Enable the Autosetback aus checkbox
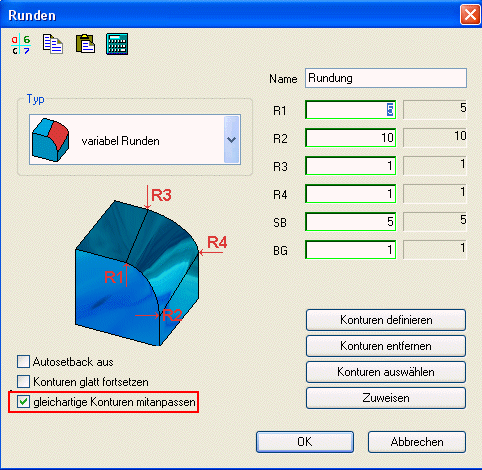Viewport: 482px width, 470px height. click(23, 362)
